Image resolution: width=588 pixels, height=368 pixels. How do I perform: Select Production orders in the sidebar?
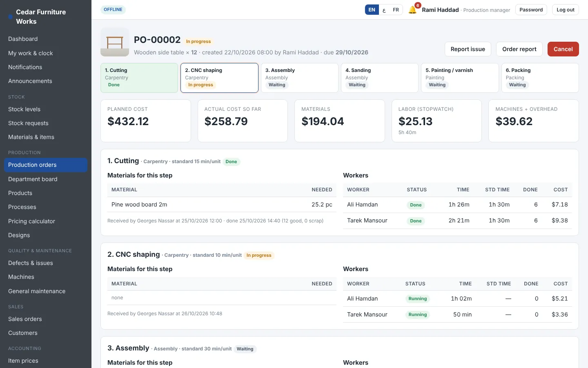tap(46, 165)
